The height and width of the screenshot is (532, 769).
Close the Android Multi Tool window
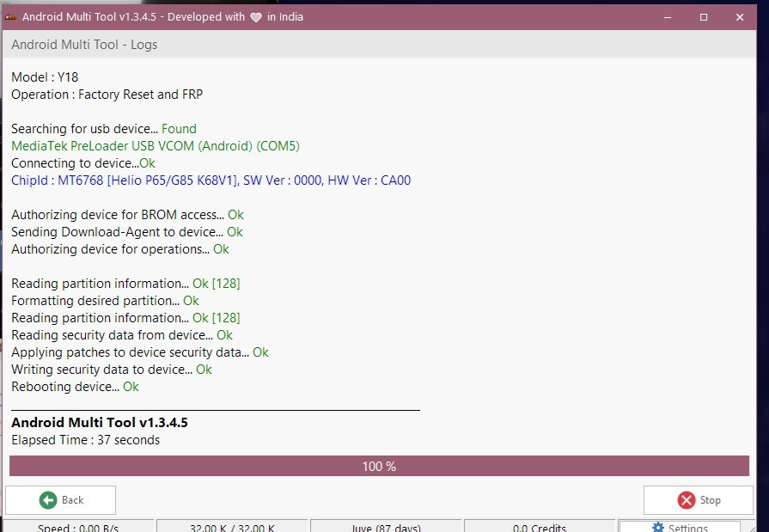click(740, 17)
